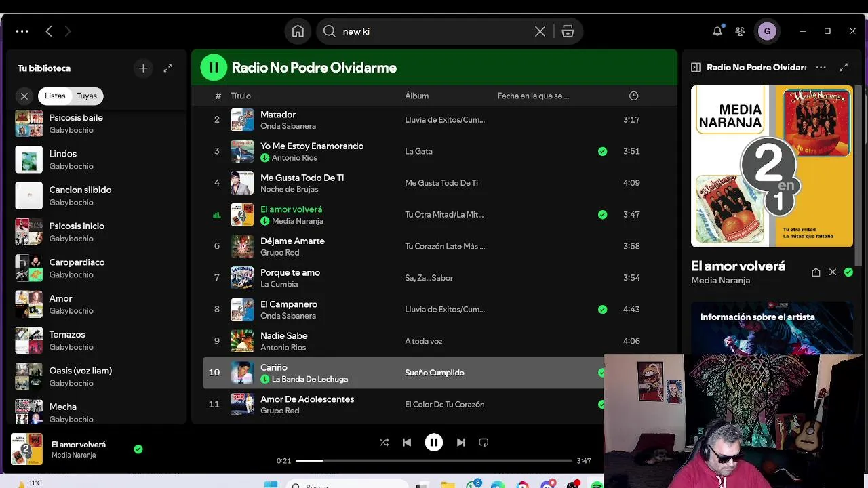Play the track Matador
Viewport: 868px width, 488px height.
pos(278,115)
